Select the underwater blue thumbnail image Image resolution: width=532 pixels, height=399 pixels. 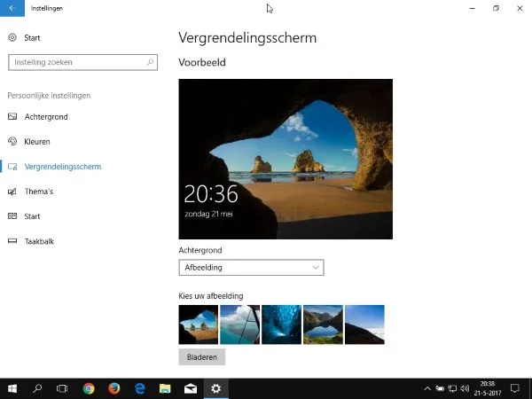point(281,325)
